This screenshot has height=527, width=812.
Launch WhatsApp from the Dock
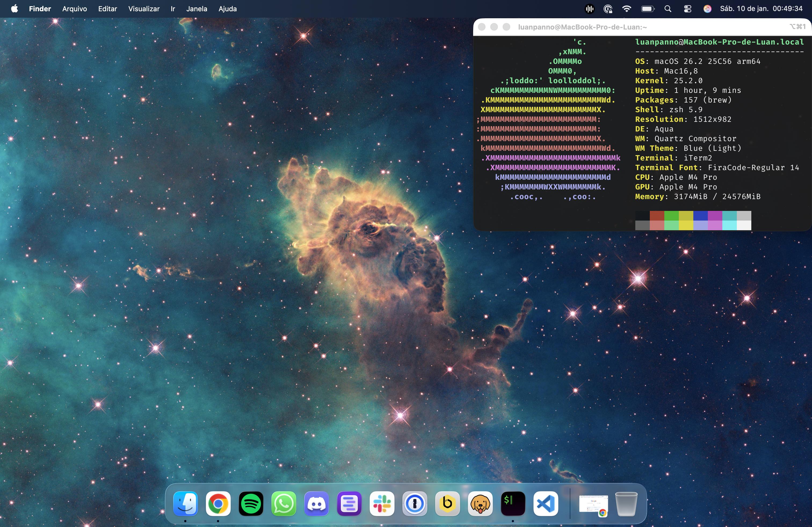284,503
